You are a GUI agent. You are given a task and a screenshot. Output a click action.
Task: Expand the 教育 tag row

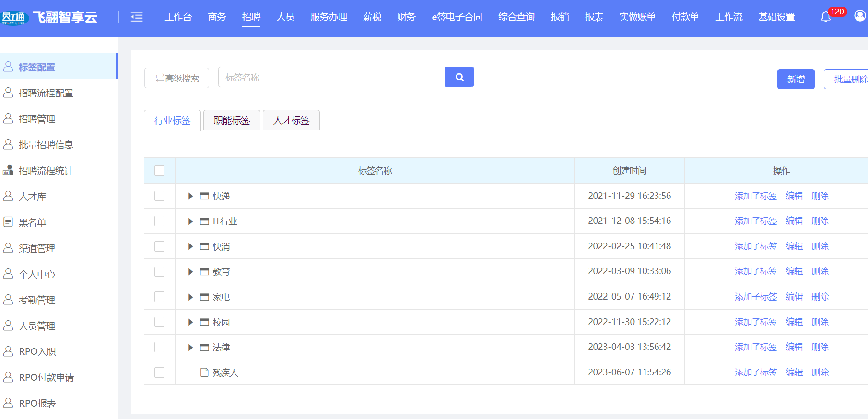pos(190,272)
